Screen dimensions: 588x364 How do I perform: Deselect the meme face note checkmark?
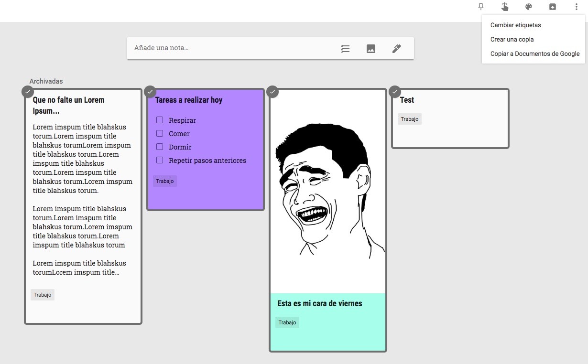coord(272,91)
